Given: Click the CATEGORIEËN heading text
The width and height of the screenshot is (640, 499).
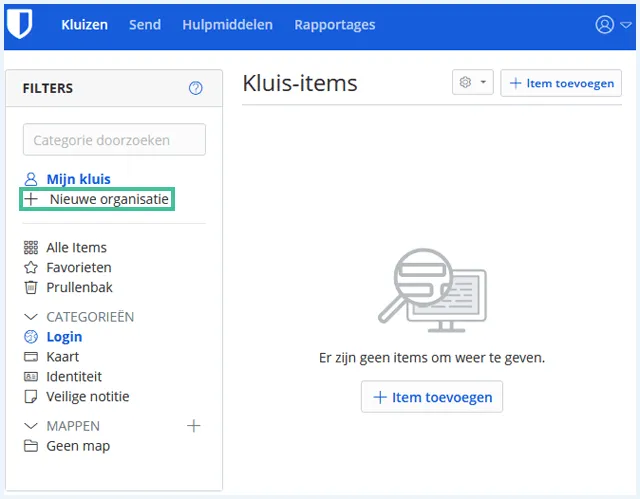Looking at the screenshot, I should pyautogui.click(x=90, y=317).
